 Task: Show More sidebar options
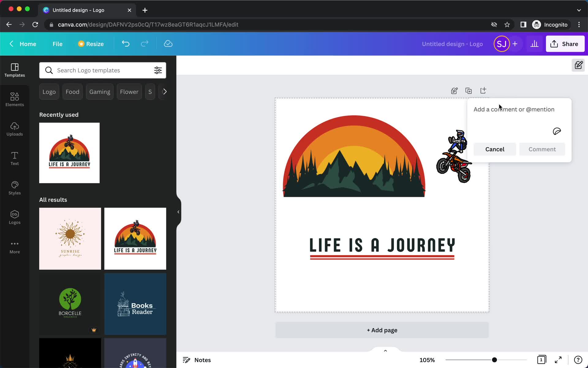click(x=15, y=247)
